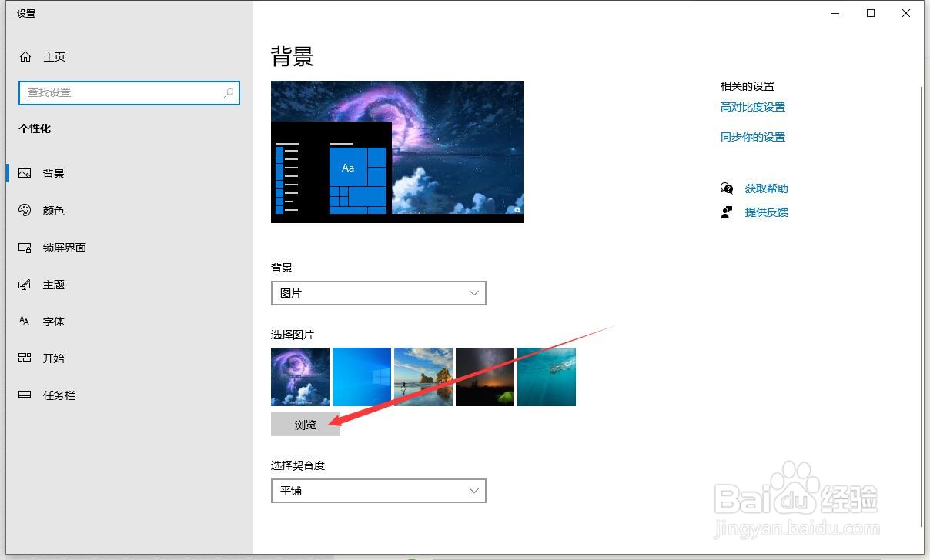The width and height of the screenshot is (930, 560).
Task: Select the 背景 (Background) sidebar icon
Action: point(25,173)
